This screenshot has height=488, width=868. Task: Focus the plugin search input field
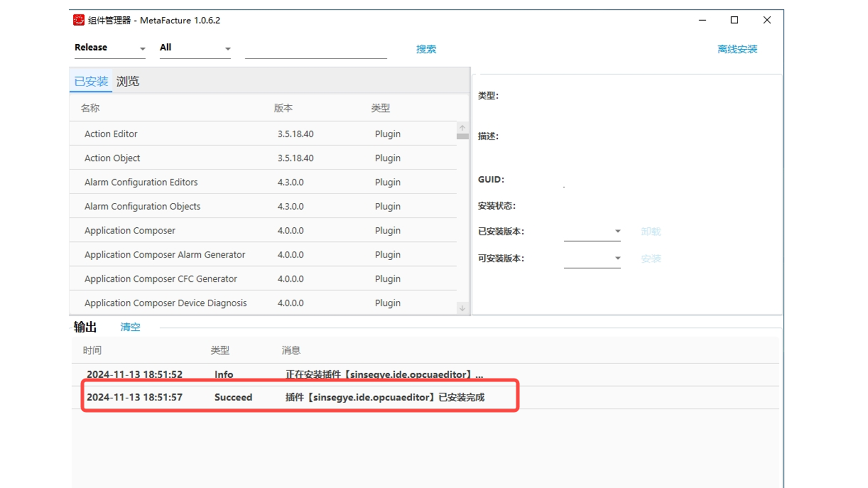[316, 50]
